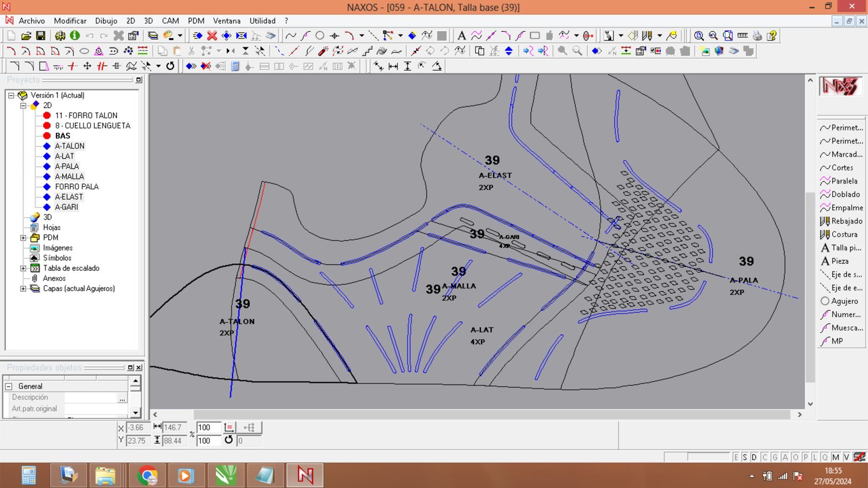Image resolution: width=868 pixels, height=488 pixels.
Task: Click the printer icon in toolbar
Action: pos(757,36)
